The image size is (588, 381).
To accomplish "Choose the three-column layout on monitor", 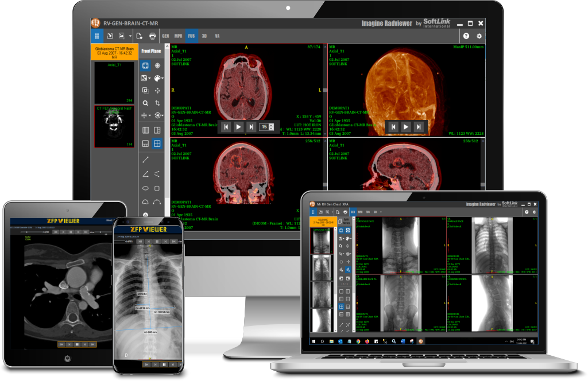I will point(145,130).
